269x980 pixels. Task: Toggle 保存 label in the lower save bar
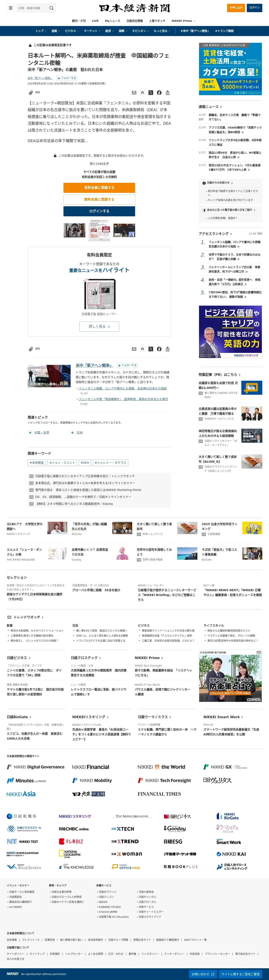[38, 348]
